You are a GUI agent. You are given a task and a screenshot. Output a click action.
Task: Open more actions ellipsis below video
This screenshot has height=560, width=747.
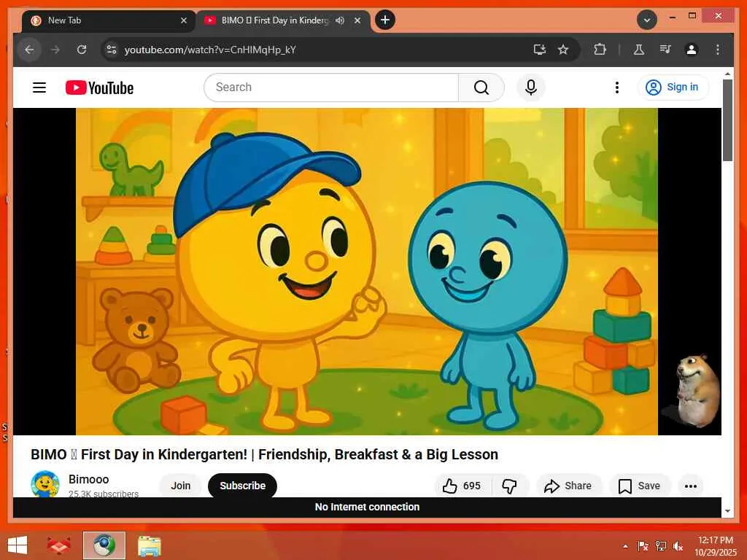[690, 486]
